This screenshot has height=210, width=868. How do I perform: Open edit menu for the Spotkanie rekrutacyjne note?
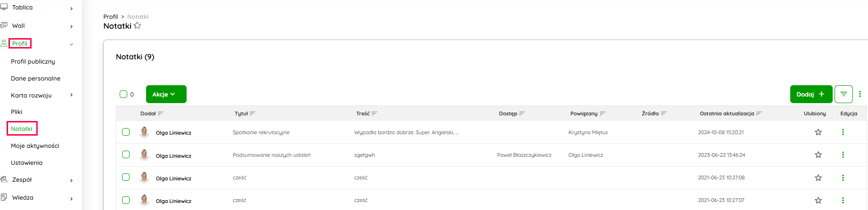[843, 132]
